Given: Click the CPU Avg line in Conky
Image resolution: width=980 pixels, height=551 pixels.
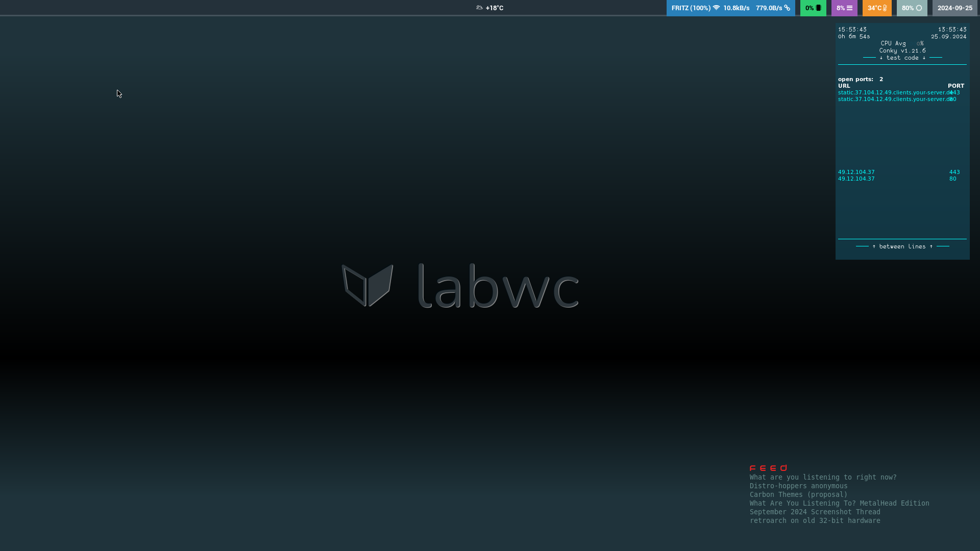Looking at the screenshot, I should [x=902, y=43].
